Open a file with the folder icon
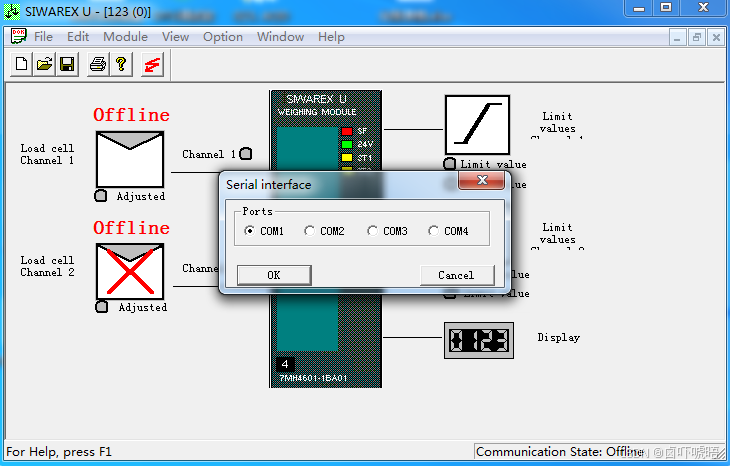The height and width of the screenshot is (466, 730). [x=45, y=64]
